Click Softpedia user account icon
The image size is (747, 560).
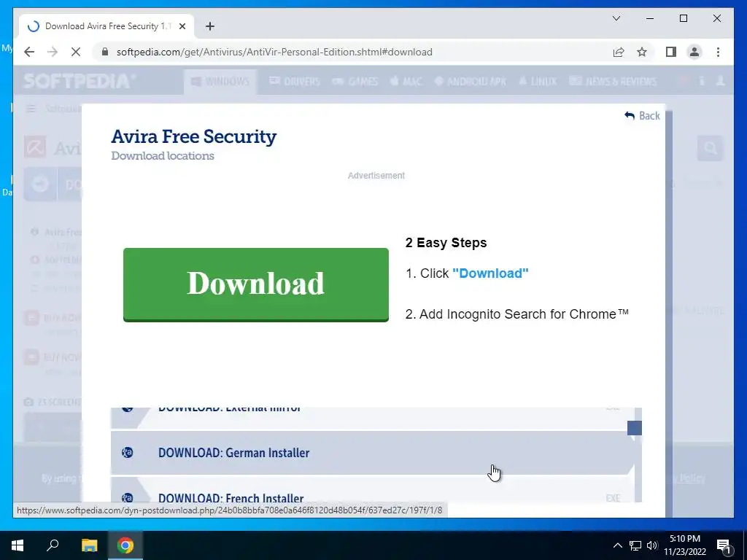721,82
